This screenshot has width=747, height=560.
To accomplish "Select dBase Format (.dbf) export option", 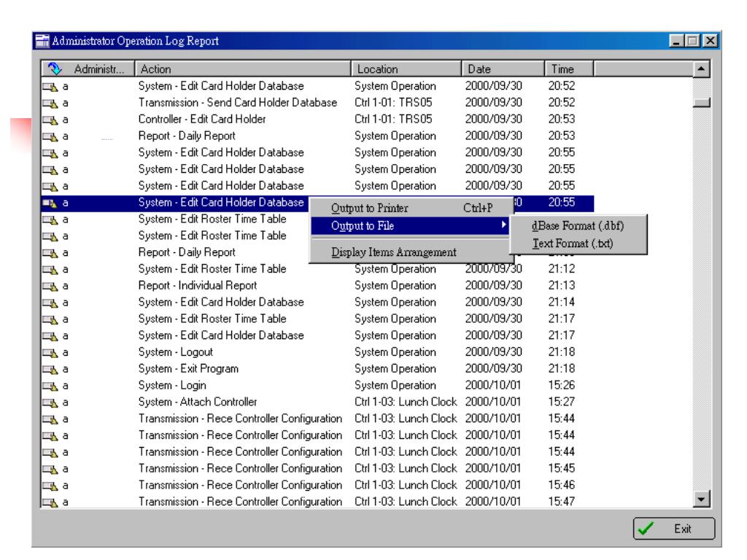I will pos(578,226).
